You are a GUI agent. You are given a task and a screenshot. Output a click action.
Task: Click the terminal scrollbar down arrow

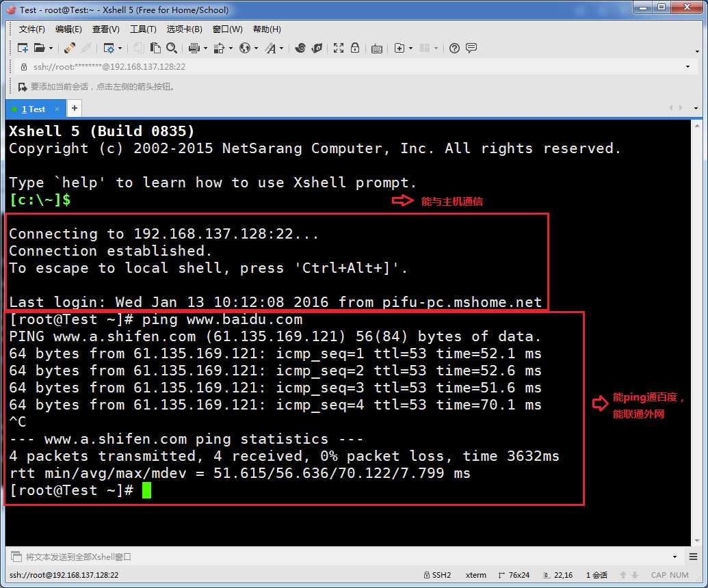click(x=697, y=541)
